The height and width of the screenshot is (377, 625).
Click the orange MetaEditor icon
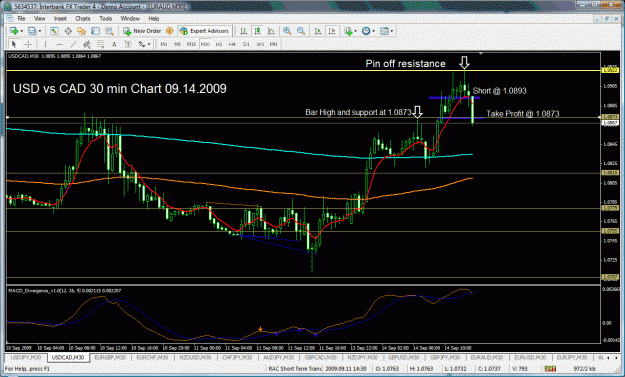[x=169, y=31]
